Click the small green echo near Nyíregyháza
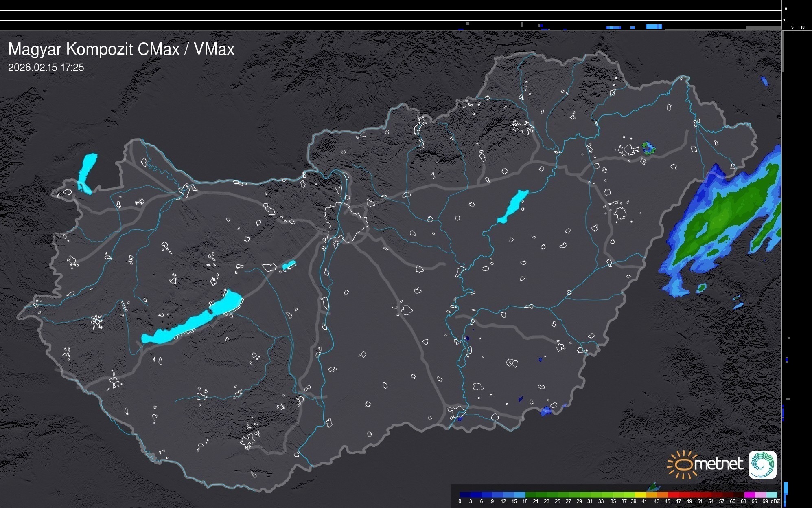This screenshot has height=508, width=812. coord(648,148)
